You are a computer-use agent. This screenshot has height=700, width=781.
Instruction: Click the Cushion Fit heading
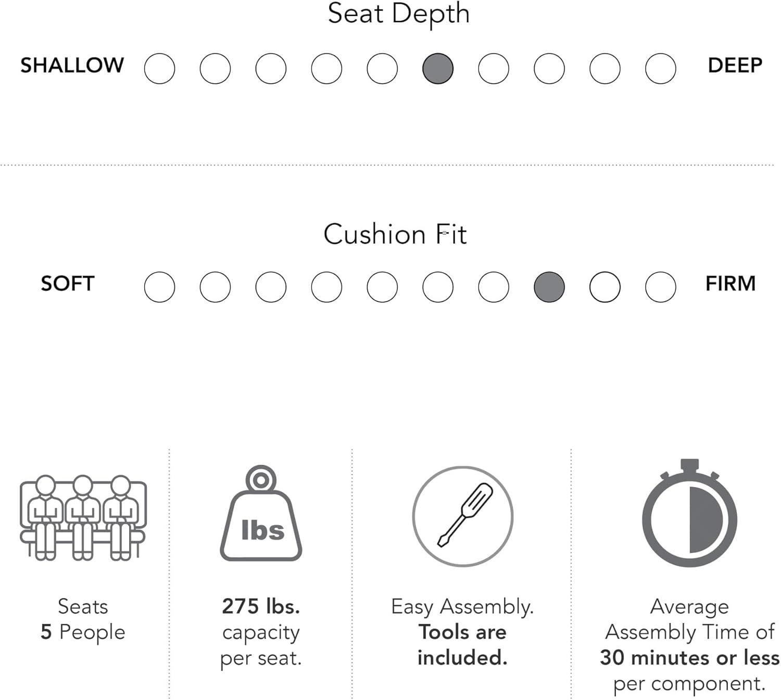click(x=395, y=234)
